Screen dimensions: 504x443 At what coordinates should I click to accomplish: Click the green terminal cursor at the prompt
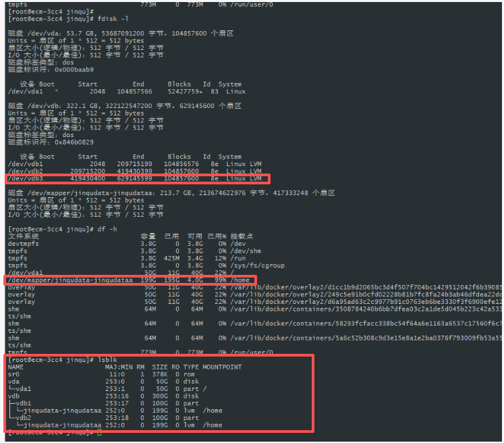tap(99, 433)
